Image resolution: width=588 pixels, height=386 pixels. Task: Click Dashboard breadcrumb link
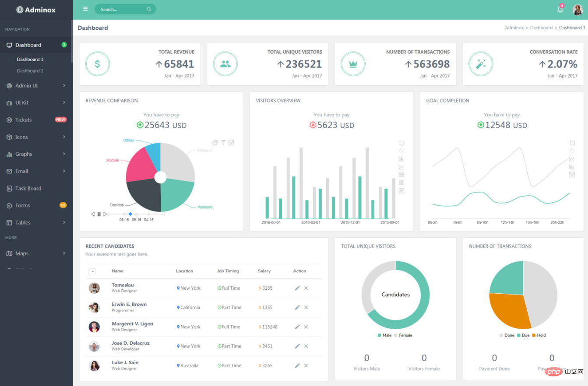pyautogui.click(x=541, y=28)
